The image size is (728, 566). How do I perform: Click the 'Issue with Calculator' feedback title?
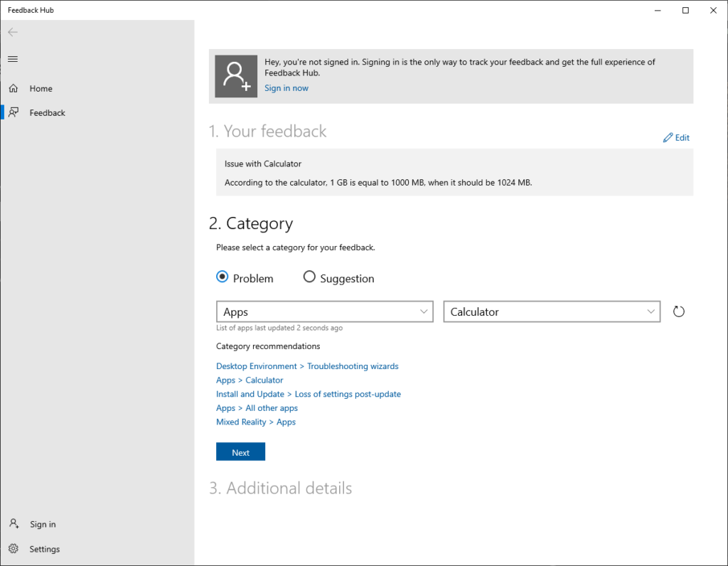pyautogui.click(x=263, y=164)
